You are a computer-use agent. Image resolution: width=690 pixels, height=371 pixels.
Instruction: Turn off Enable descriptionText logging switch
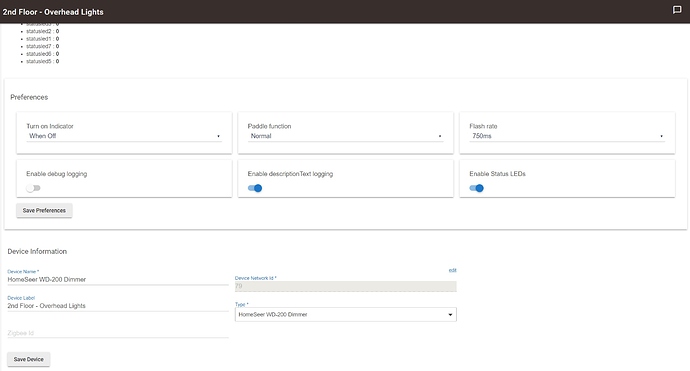pyautogui.click(x=255, y=188)
